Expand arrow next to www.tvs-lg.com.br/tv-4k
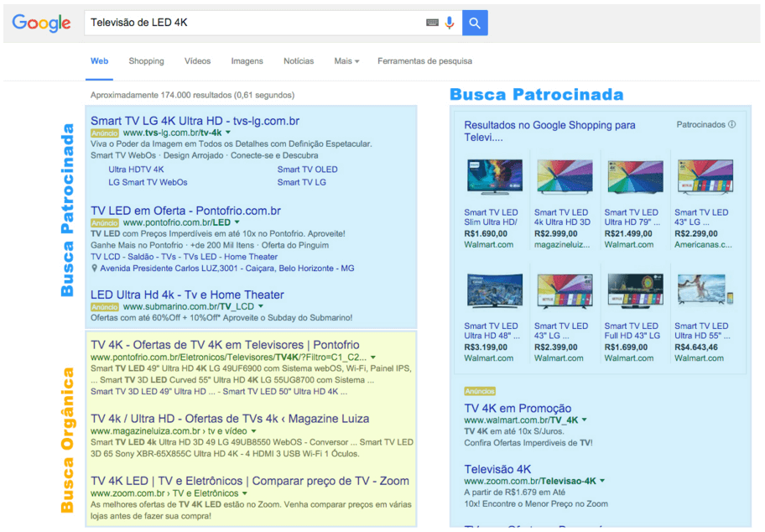The width and height of the screenshot is (765, 532). pos(228,133)
